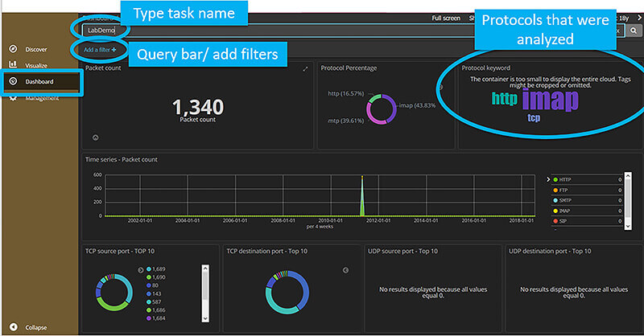Expand the TCP destination port legend arrow

pyautogui.click(x=345, y=270)
